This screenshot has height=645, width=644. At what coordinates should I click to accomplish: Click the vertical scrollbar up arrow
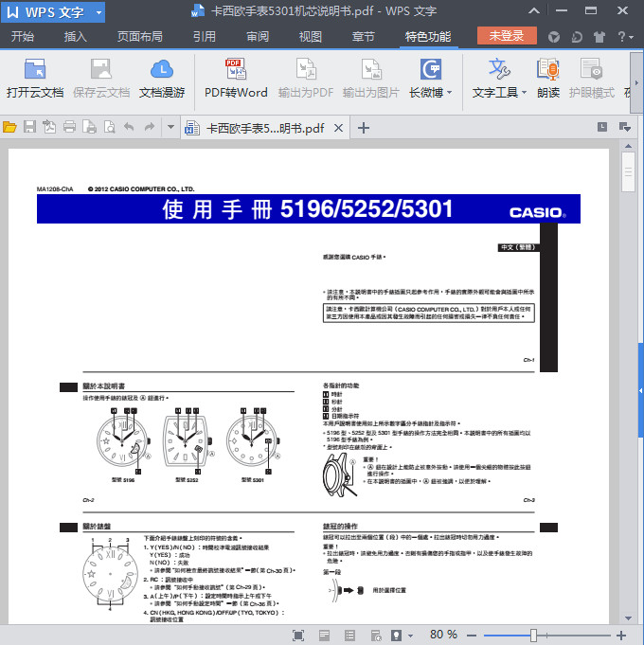(x=628, y=146)
